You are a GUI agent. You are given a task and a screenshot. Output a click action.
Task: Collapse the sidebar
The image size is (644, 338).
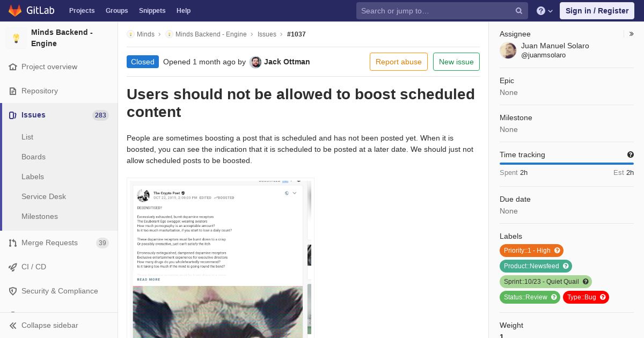tap(59, 326)
